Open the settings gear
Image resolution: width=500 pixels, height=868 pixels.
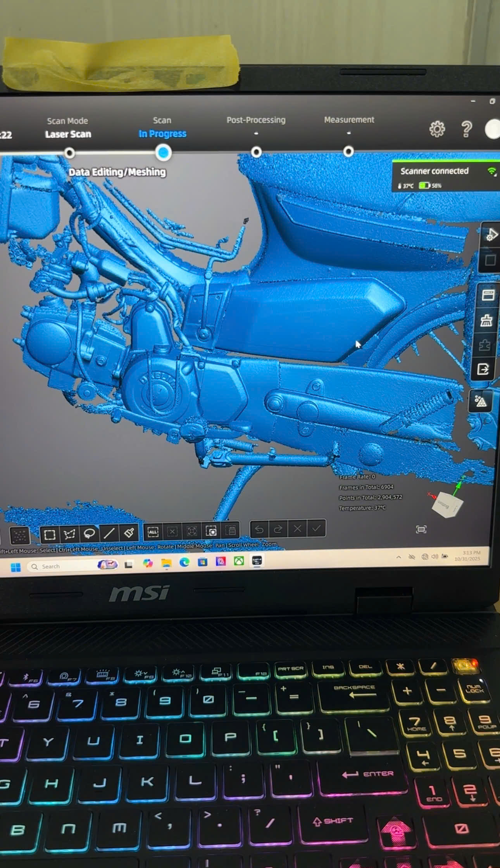[x=437, y=129]
